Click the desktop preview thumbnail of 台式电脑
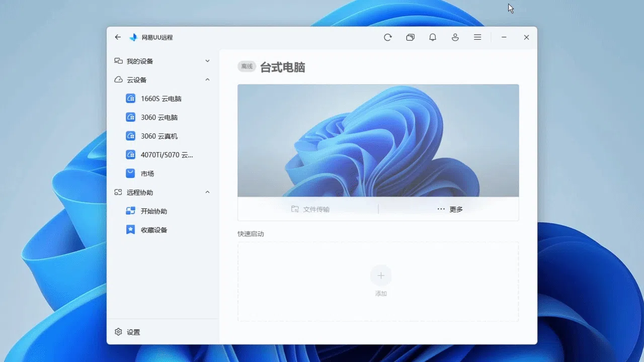 click(x=378, y=140)
